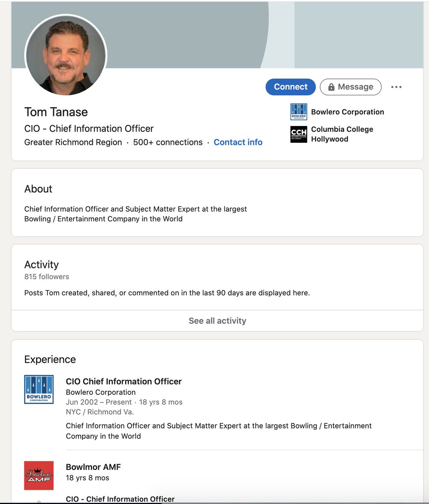Click Bowlero Corporation company name under Experience
The width and height of the screenshot is (429, 504).
click(x=101, y=392)
